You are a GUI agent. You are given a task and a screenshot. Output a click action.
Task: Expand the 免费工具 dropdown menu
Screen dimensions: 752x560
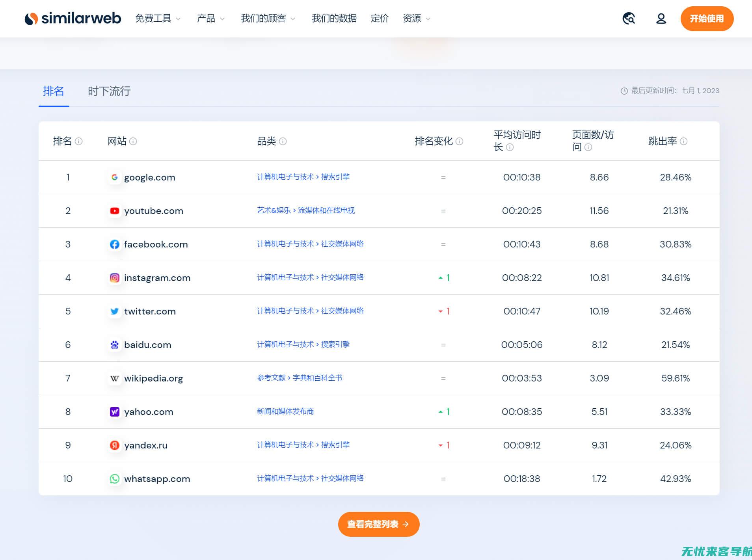(x=158, y=19)
